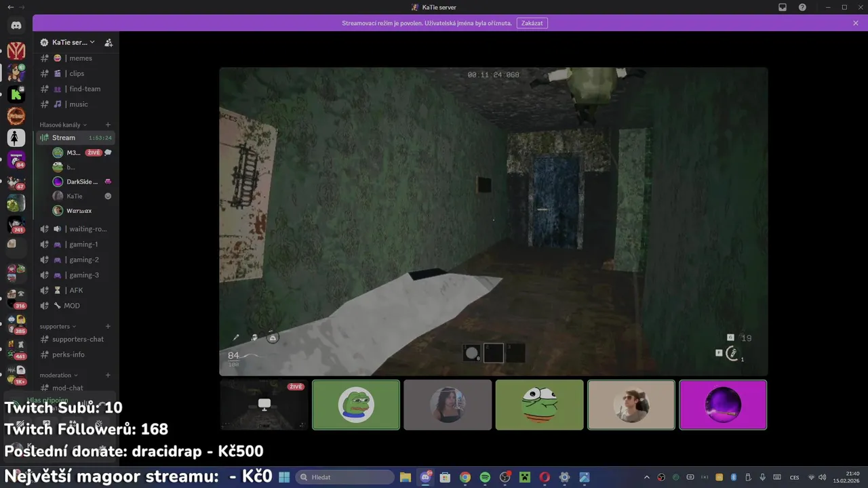
Task: Select the man with sunglasses participant tile
Action: click(x=631, y=405)
